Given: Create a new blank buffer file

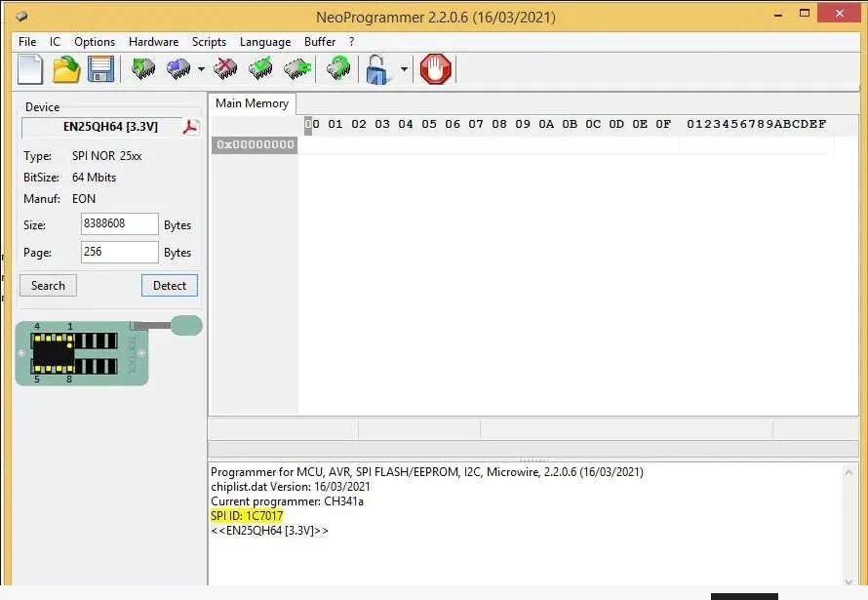Looking at the screenshot, I should point(30,69).
